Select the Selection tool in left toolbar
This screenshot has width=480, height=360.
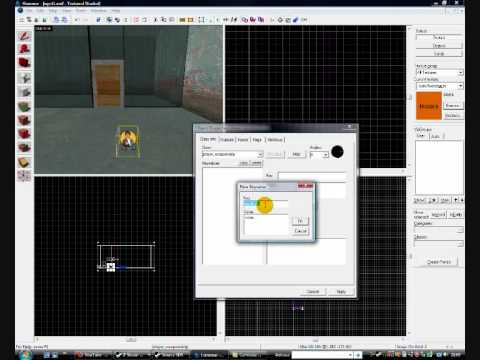click(24, 36)
